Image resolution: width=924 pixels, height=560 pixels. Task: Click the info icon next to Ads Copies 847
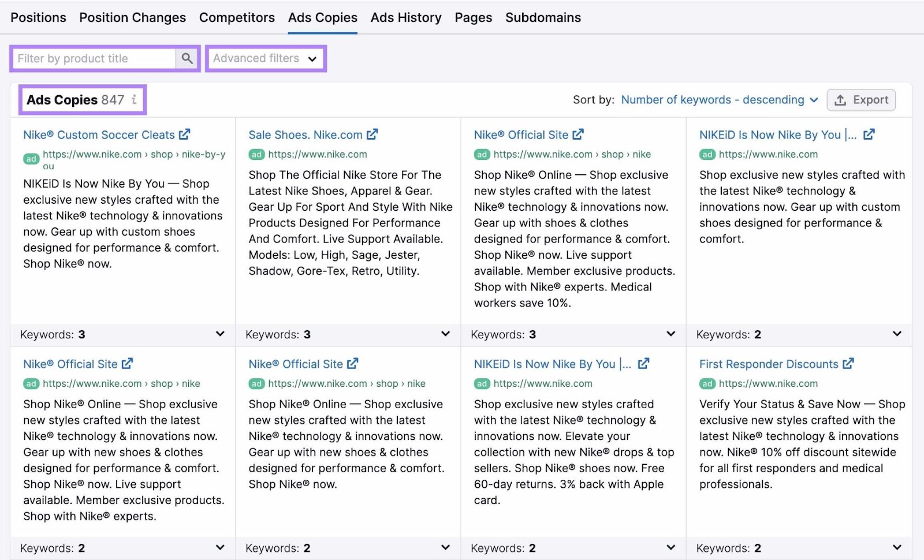135,100
